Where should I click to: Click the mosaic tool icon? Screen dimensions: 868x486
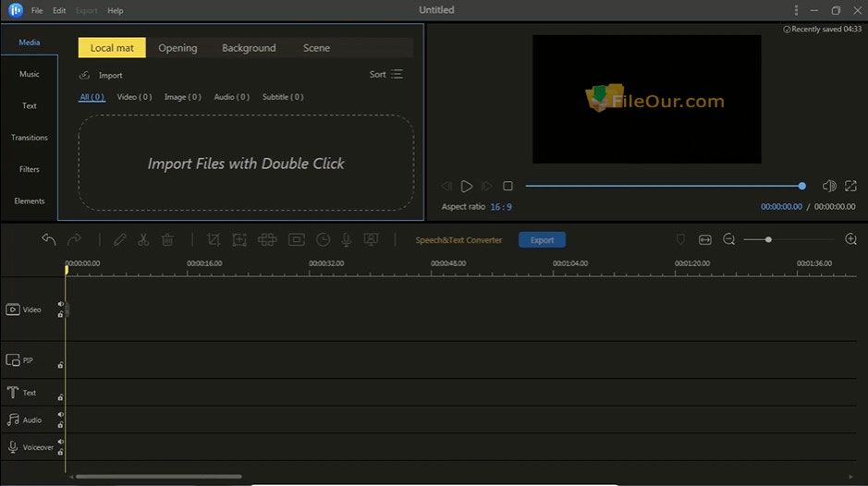pos(267,239)
